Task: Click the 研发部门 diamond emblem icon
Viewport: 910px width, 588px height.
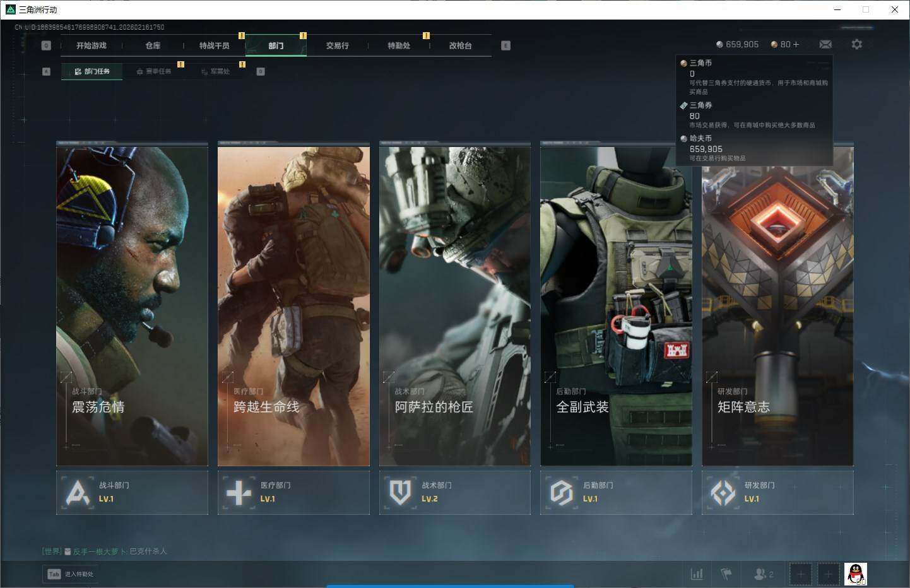Action: tap(723, 493)
